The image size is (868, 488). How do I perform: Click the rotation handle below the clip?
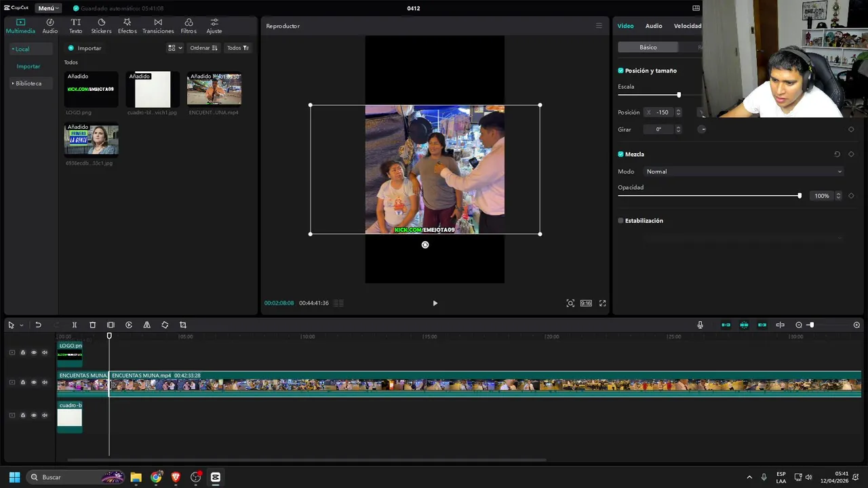[425, 245]
